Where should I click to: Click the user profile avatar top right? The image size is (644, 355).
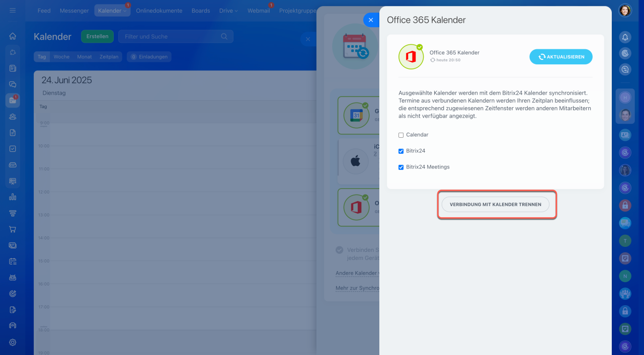point(625,10)
